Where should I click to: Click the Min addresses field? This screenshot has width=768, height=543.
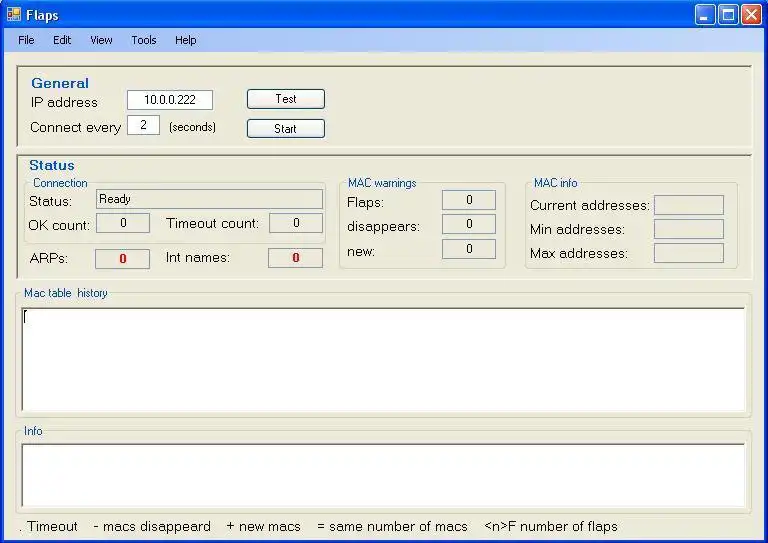(x=689, y=229)
